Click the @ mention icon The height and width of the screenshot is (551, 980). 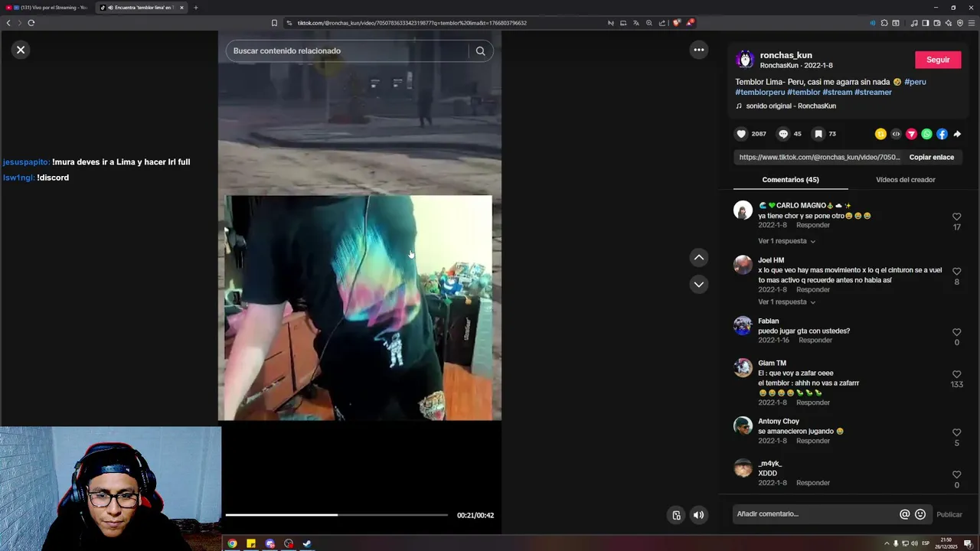point(904,514)
